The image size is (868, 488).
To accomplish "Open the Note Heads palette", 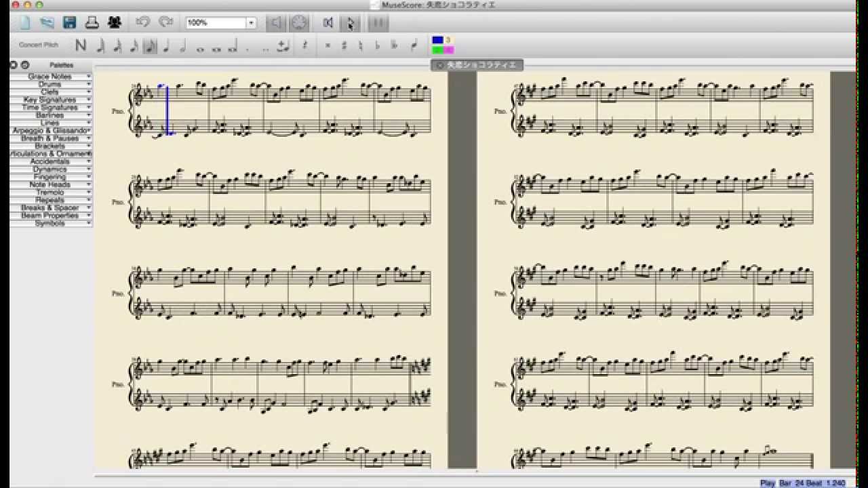I will [51, 184].
